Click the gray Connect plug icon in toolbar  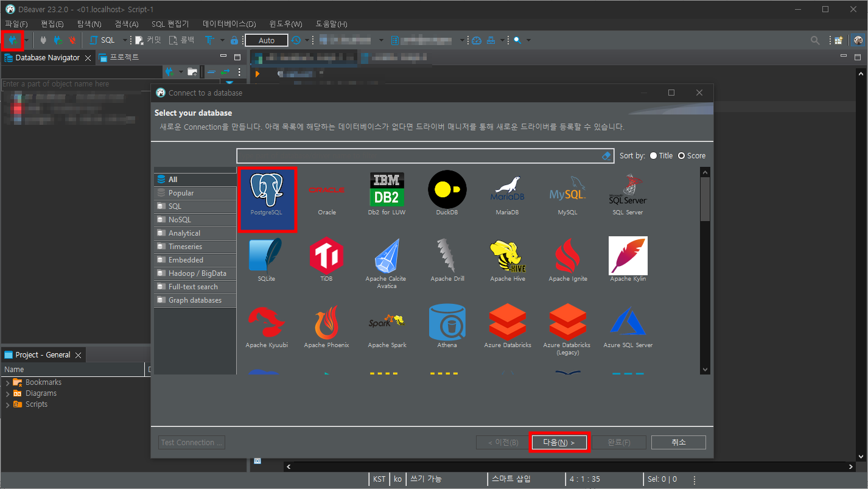(x=43, y=40)
